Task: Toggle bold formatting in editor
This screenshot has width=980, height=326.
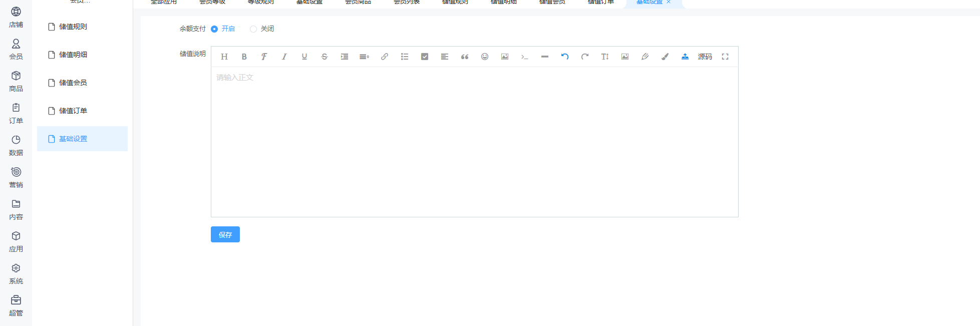Action: 244,57
